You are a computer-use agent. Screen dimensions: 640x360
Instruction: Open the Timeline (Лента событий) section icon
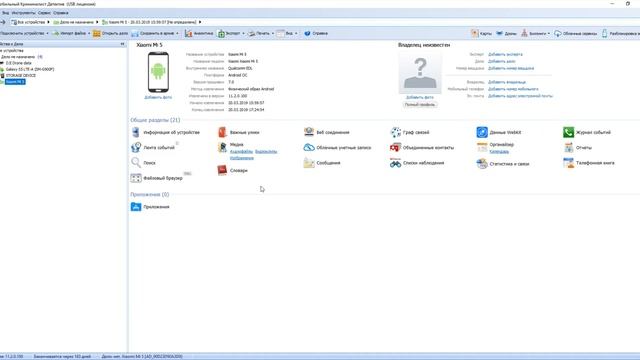click(136, 147)
